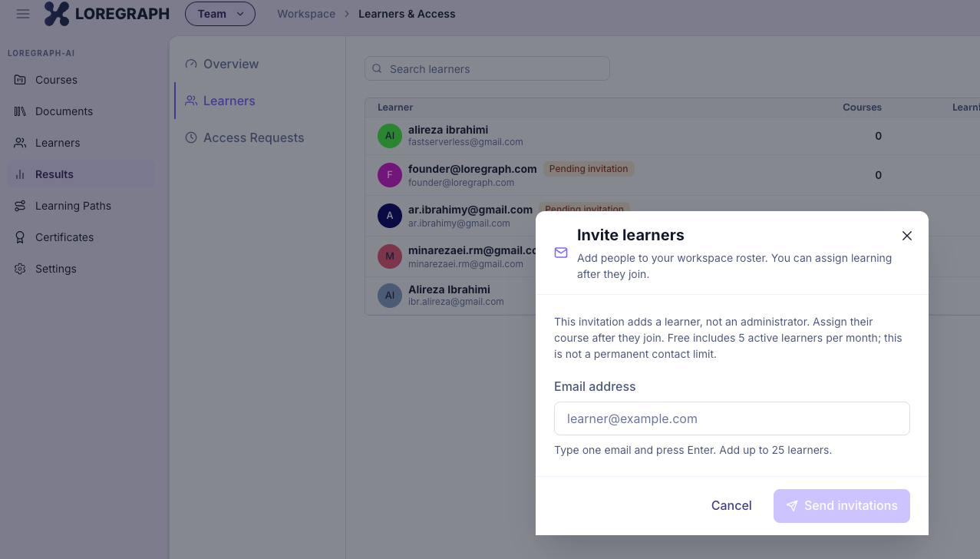980x559 pixels.
Task: Open Learning Paths in the sidebar
Action: click(x=81, y=206)
